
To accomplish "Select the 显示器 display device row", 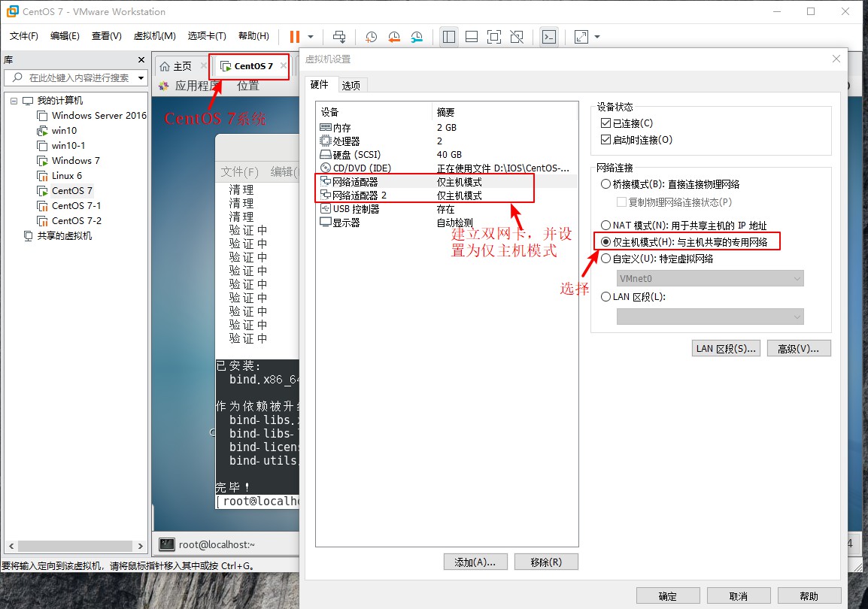I will coord(447,223).
